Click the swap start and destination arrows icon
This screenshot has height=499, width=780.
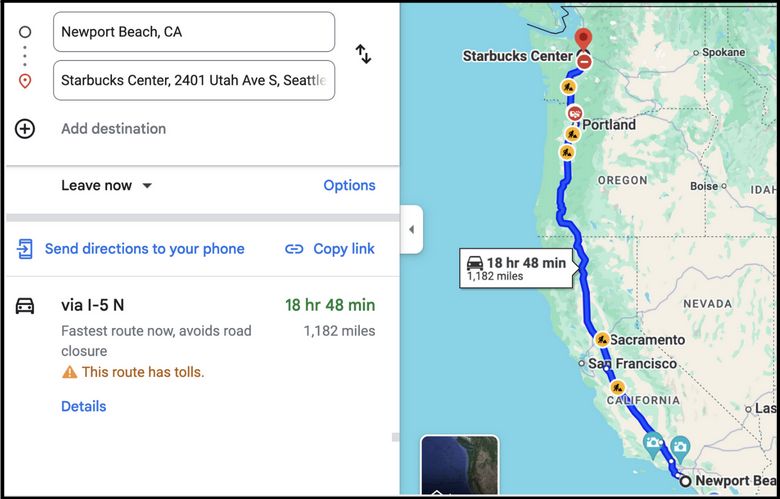(x=363, y=54)
